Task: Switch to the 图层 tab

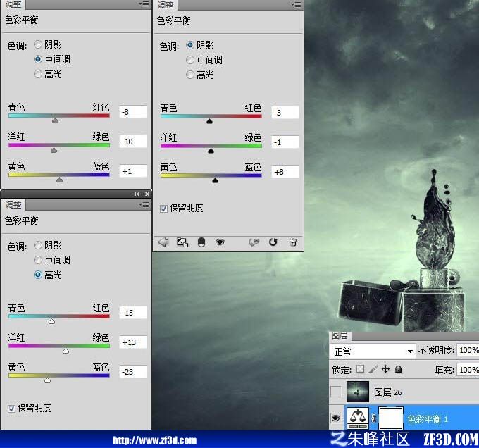Action: pos(340,335)
